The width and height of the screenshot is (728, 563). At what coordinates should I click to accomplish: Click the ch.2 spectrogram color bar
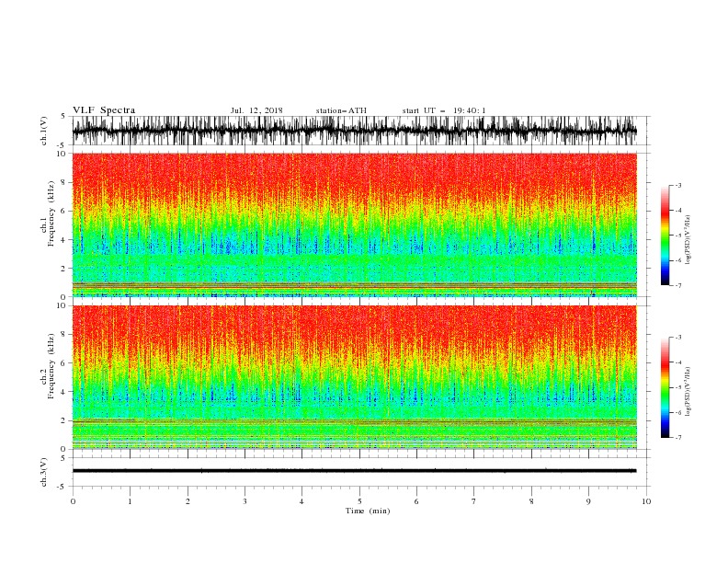(x=665, y=387)
